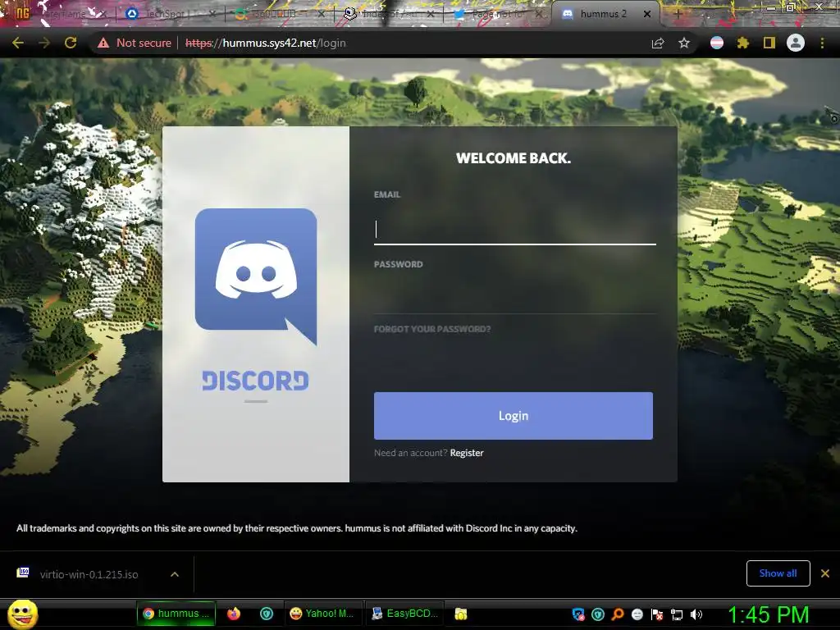This screenshot has height=630, width=840.
Task: Click the Login button
Action: tap(514, 416)
